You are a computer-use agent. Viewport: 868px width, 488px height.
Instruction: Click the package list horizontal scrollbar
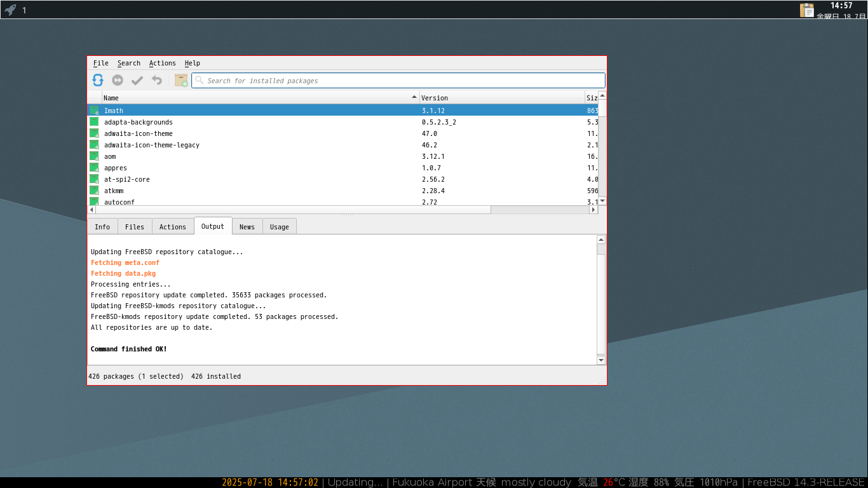click(292, 210)
